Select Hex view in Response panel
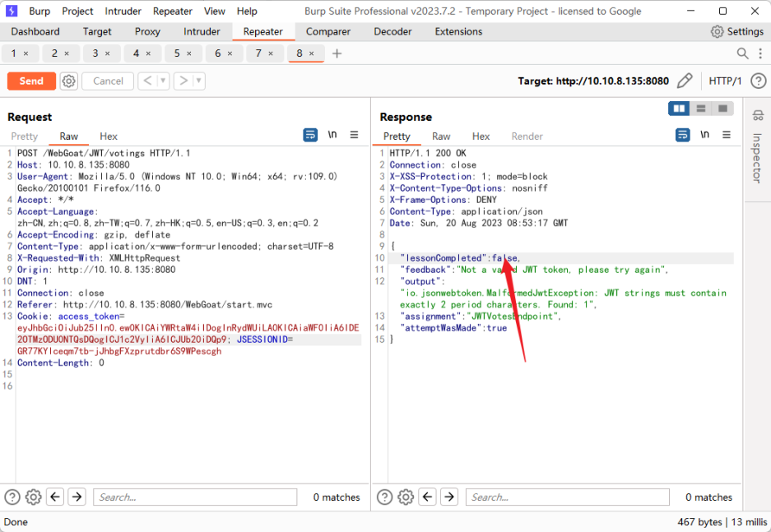This screenshot has height=532, width=771. pyautogui.click(x=481, y=136)
